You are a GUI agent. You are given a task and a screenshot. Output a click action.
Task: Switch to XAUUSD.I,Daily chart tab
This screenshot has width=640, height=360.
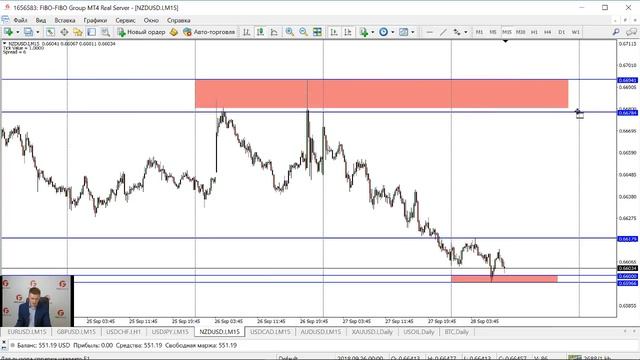tap(372, 332)
